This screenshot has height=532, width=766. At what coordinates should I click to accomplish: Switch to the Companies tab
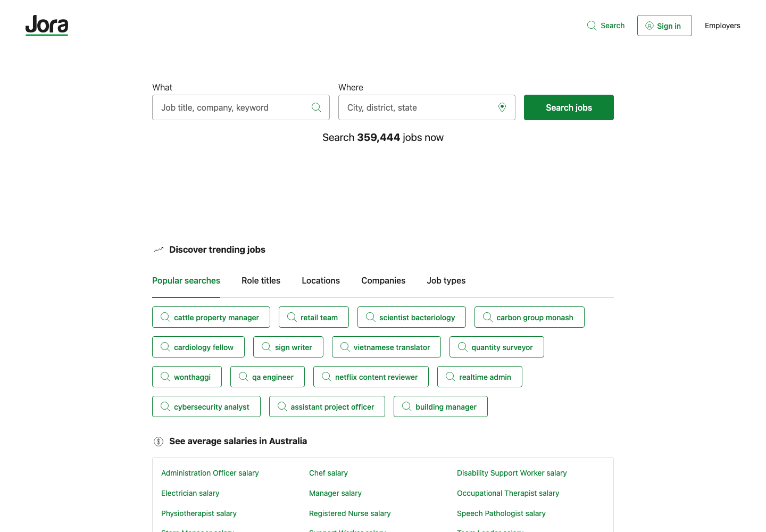[x=383, y=280]
